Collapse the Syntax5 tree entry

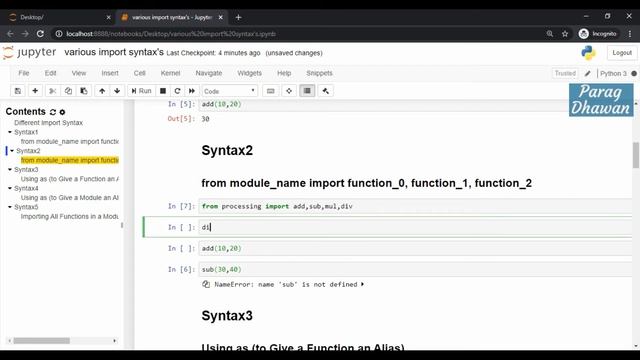click(10, 207)
